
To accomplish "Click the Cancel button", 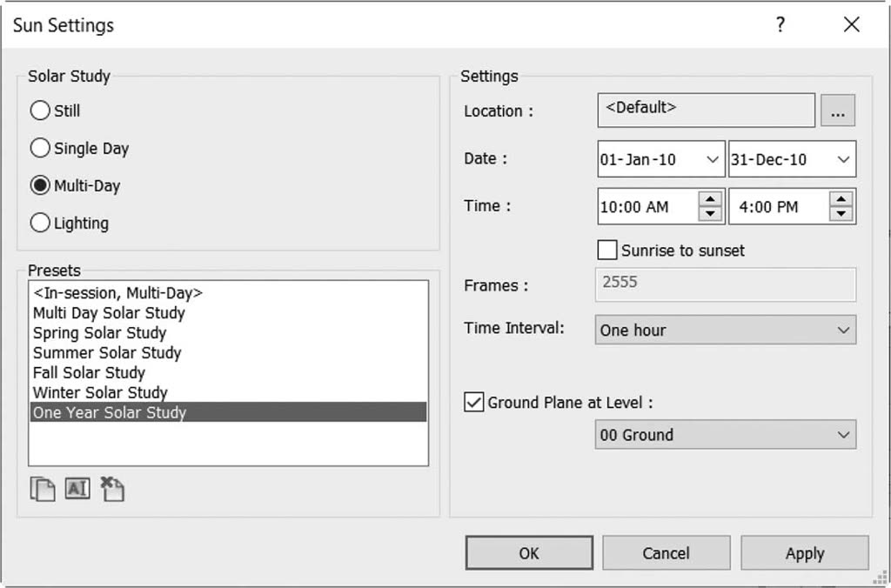I will (x=666, y=553).
